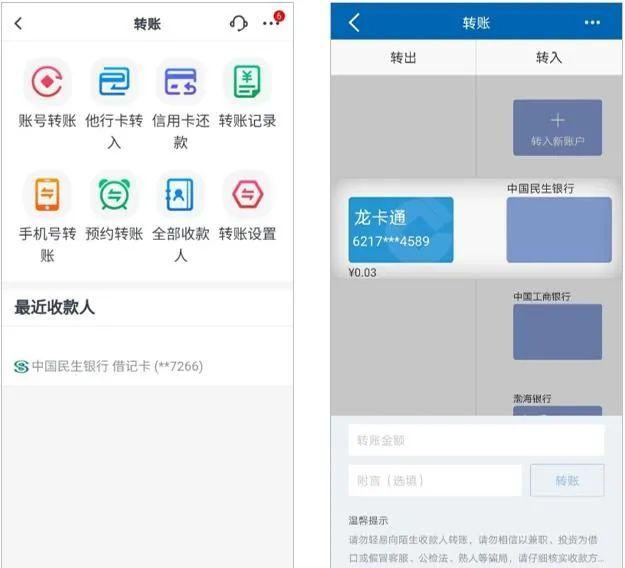
Task: Click the ¥0.03 balance text
Action: (x=362, y=273)
